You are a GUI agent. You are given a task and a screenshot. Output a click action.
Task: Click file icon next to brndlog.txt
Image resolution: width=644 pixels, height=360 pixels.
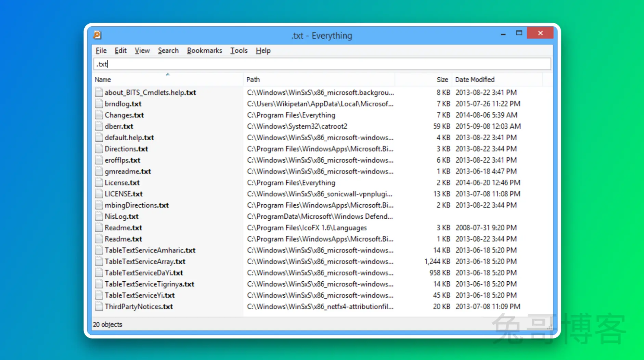[x=99, y=104]
